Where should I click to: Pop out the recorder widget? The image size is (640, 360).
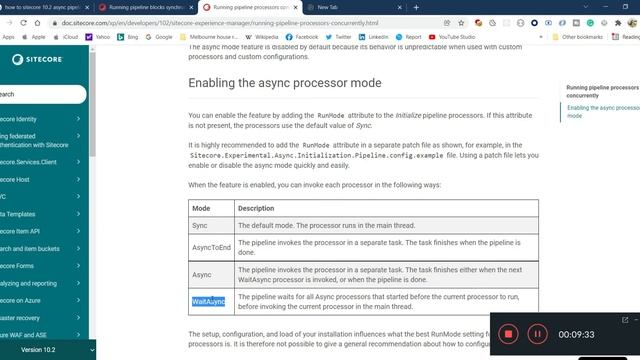point(625,320)
